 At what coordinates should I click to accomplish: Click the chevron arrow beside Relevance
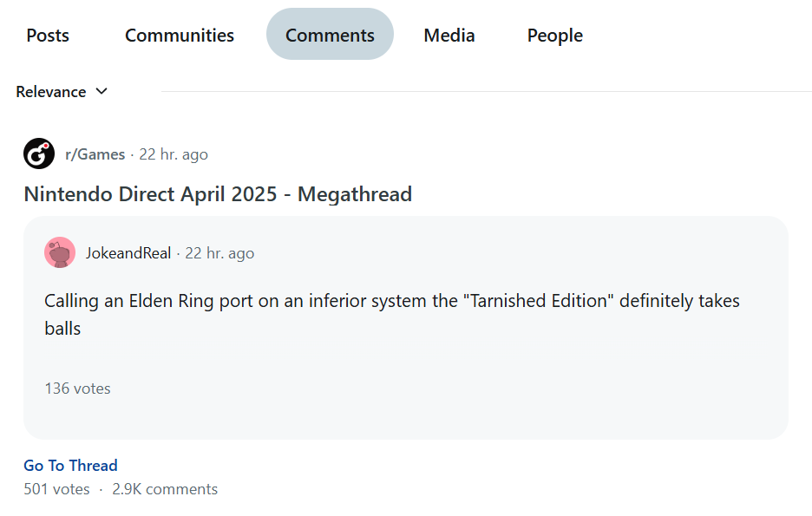tap(101, 91)
